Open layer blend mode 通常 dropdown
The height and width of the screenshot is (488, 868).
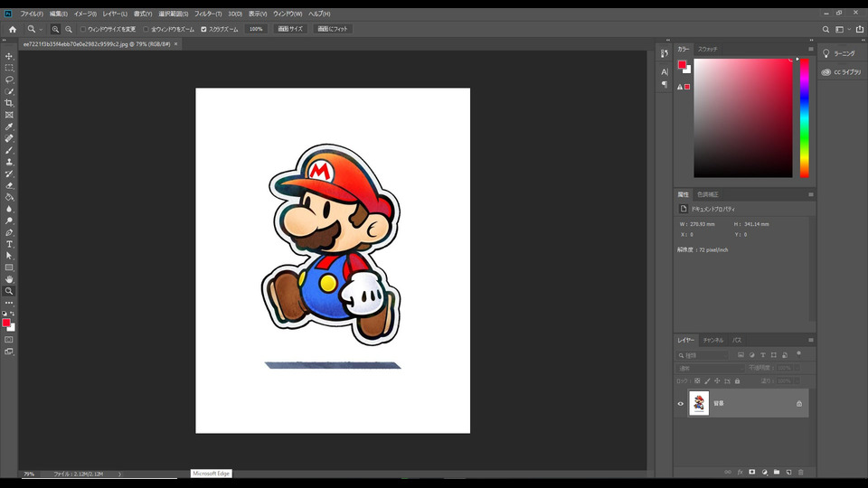point(711,368)
